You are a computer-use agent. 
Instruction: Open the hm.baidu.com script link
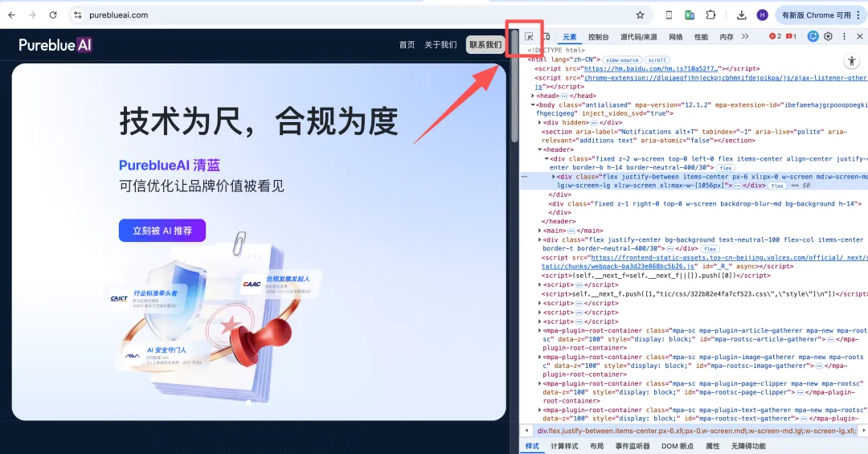(x=651, y=68)
